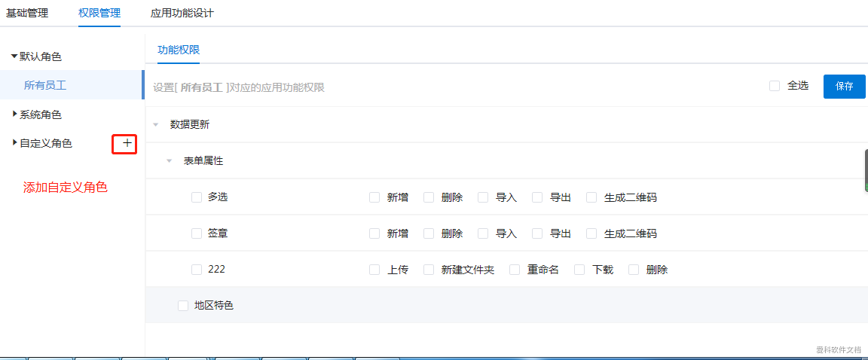Collapse the 表单属性 section arrow
This screenshot has height=360, width=868.
170,161
